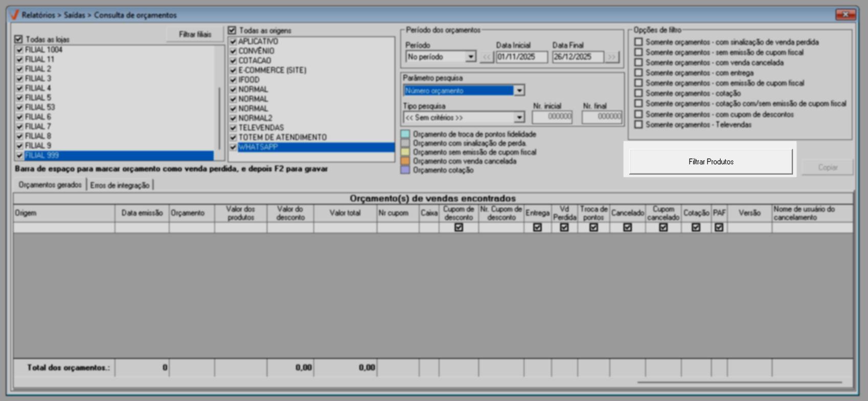Enable filter 'Somente orçamentos - com entrega'

[638, 73]
